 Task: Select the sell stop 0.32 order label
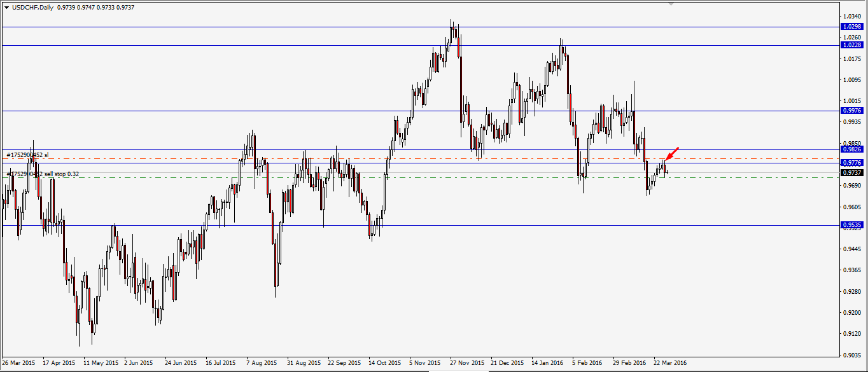(43, 174)
